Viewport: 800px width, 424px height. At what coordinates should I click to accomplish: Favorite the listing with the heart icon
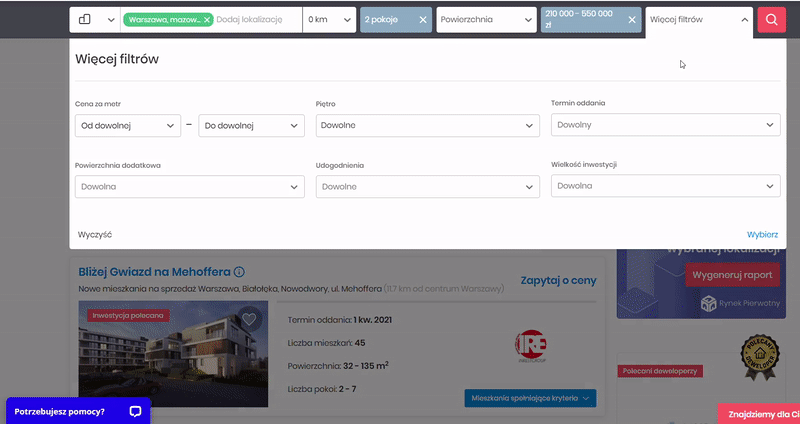(x=249, y=319)
